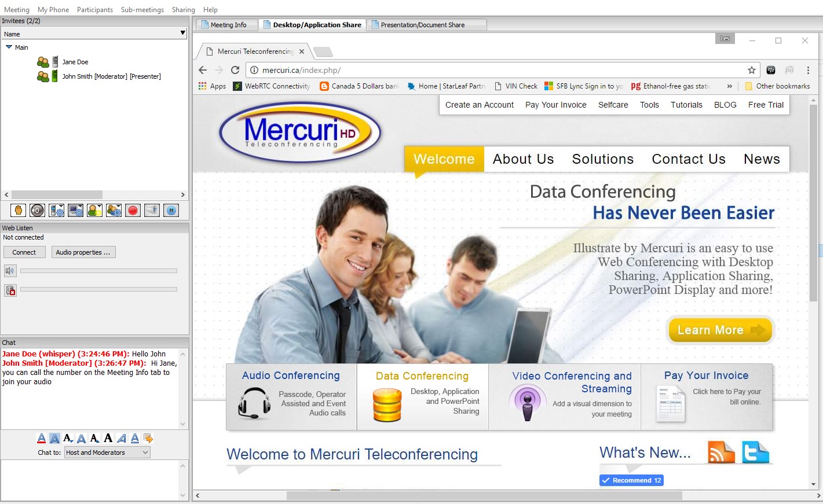
Task: Click the red record button
Action: pos(133,210)
